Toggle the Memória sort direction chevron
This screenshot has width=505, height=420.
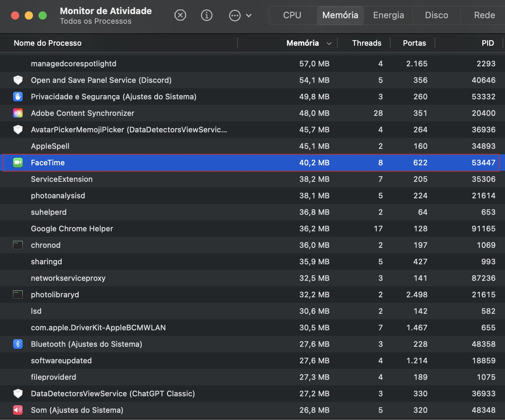(329, 43)
